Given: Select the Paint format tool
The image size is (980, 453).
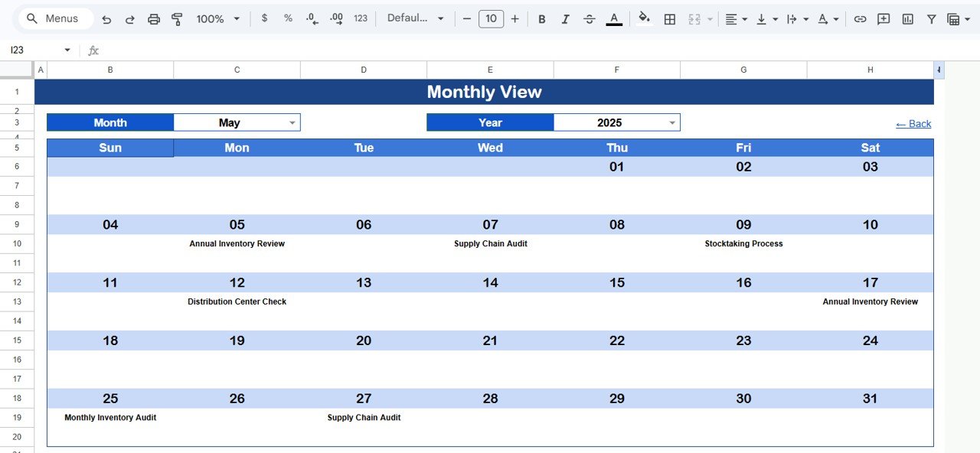Looking at the screenshot, I should coord(177,18).
